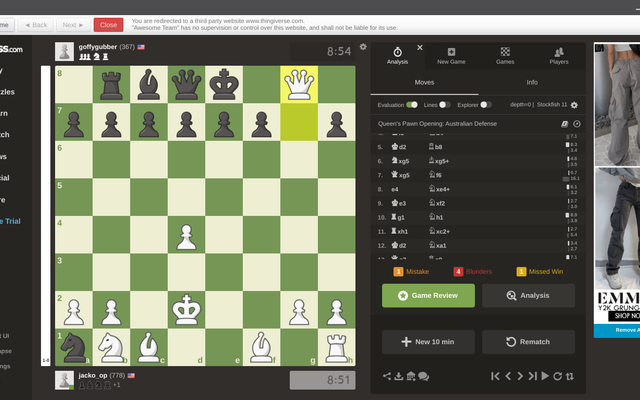Click the share icon below the move list
This screenshot has height=400, width=640.
pyautogui.click(x=387, y=376)
